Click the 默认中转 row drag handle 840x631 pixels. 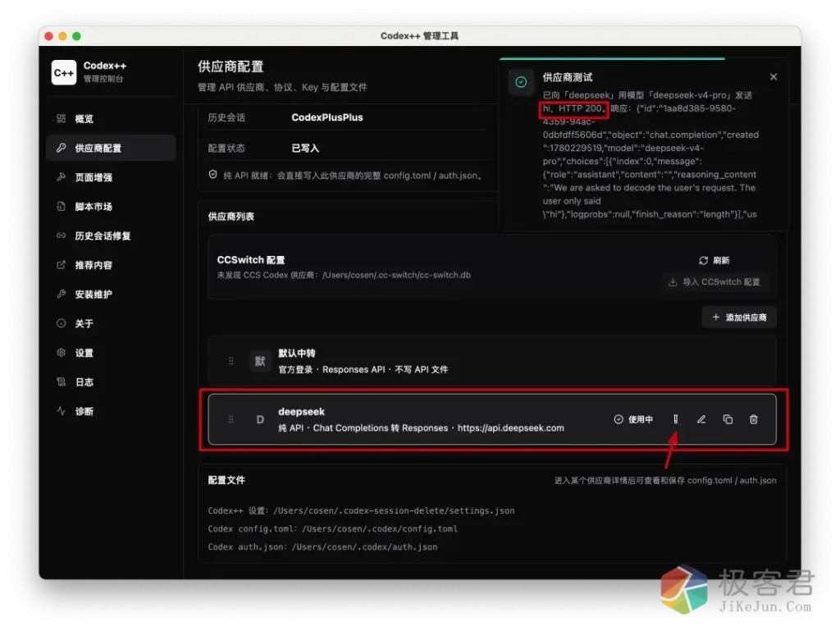(231, 361)
